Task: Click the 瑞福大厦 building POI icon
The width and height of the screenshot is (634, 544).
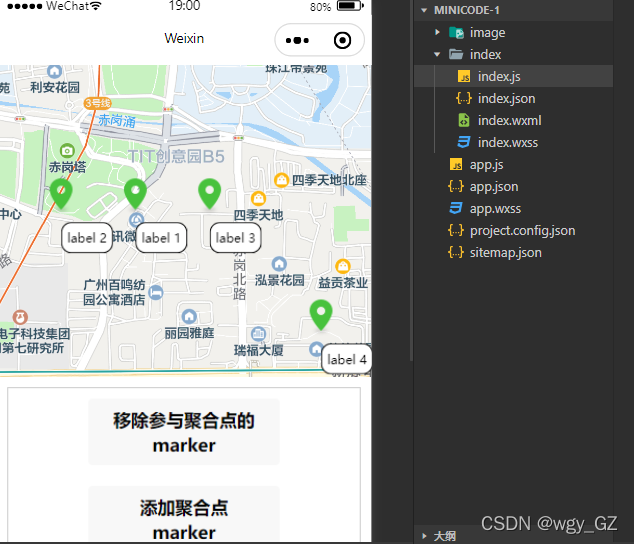Action: tap(258, 334)
